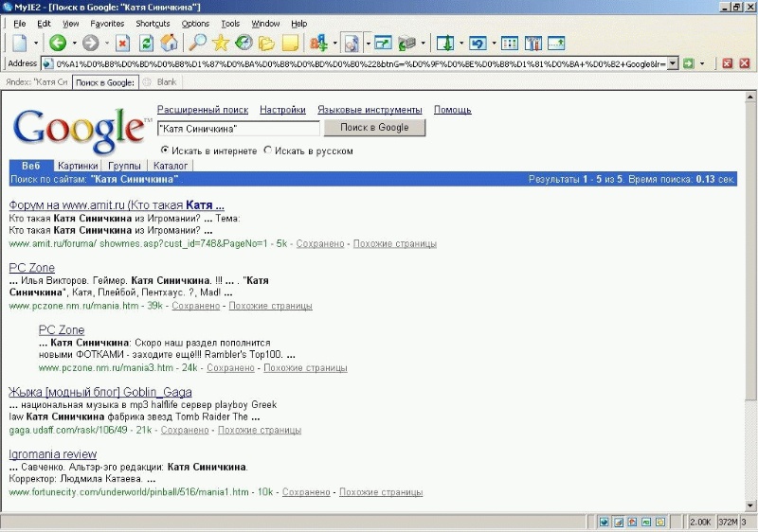
Task: Open the 'Расширенный поиск' link
Action: click(203, 110)
